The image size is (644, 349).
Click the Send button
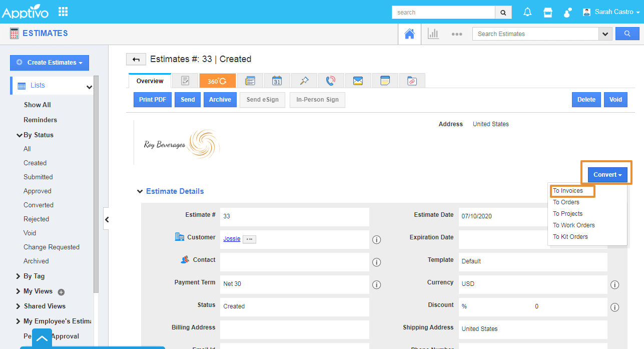pos(188,100)
